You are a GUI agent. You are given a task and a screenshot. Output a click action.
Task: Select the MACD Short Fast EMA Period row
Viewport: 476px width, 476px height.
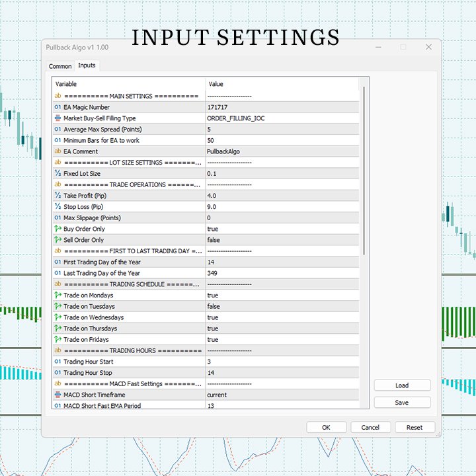click(206, 405)
